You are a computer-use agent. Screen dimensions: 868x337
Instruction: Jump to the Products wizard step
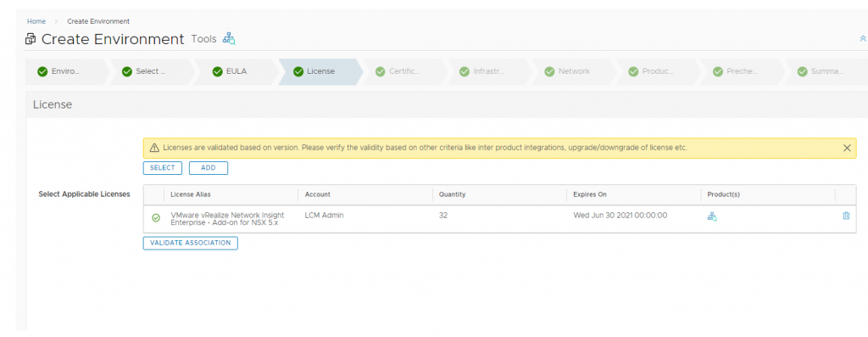[x=658, y=71]
